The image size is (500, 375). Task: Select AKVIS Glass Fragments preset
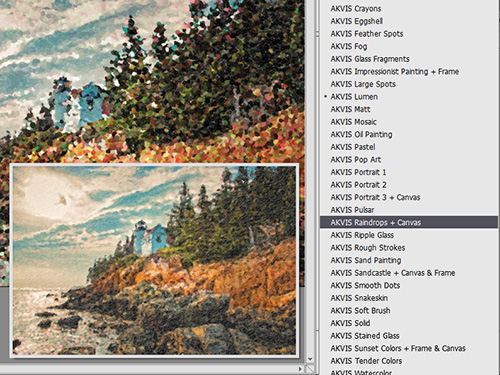coord(370,59)
